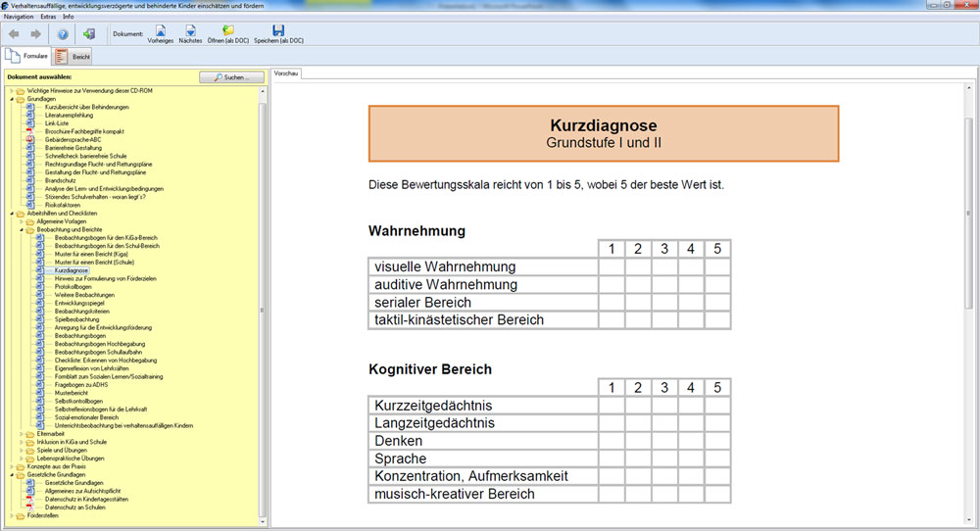Expand Wichtige Hinweise zur Verwendung folder

pos(11,90)
